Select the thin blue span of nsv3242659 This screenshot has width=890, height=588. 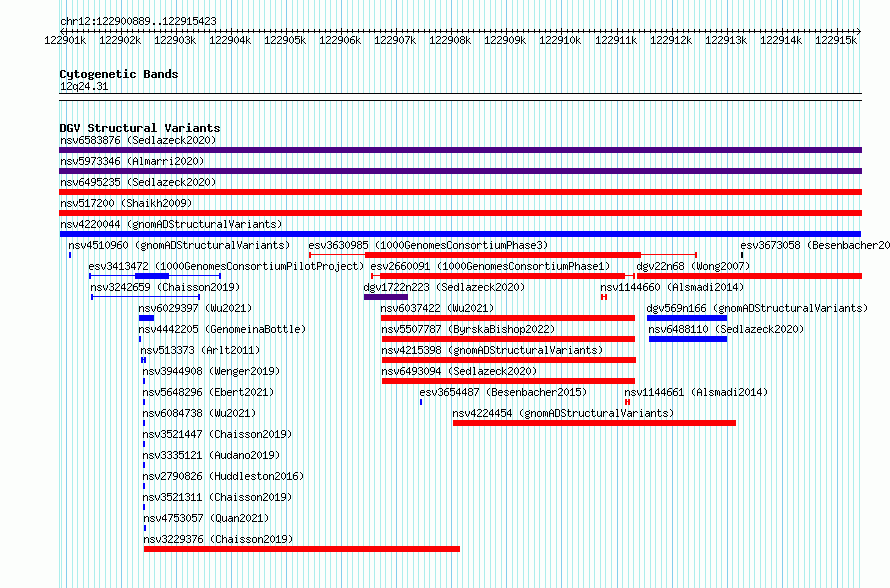coord(146,297)
